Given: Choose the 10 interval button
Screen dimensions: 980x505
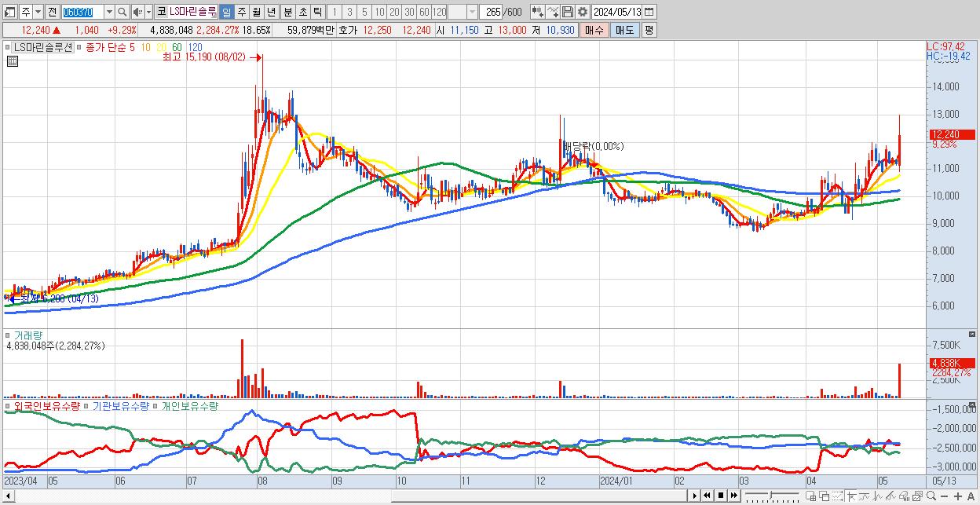Looking at the screenshot, I should tap(379, 13).
